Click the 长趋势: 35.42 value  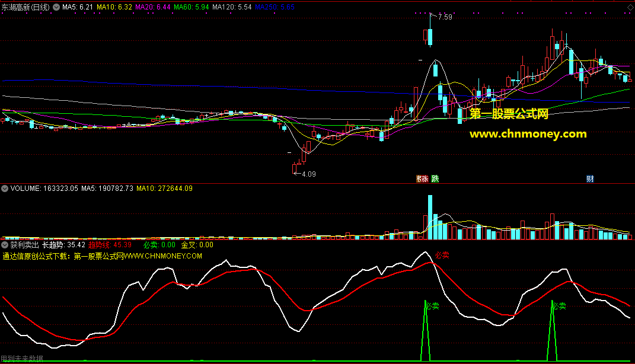[x=63, y=245]
